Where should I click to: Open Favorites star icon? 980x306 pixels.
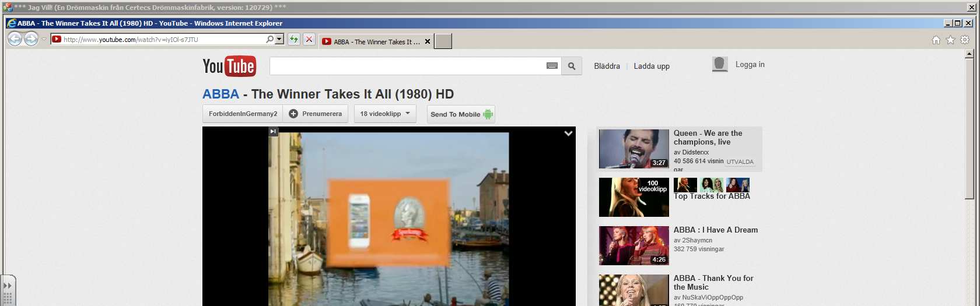click(950, 40)
